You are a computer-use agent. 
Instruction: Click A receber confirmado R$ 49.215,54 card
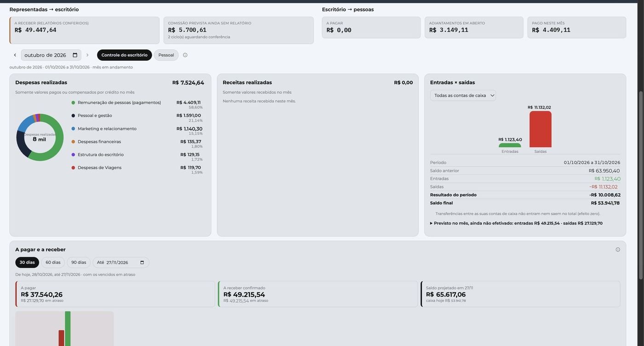click(318, 294)
